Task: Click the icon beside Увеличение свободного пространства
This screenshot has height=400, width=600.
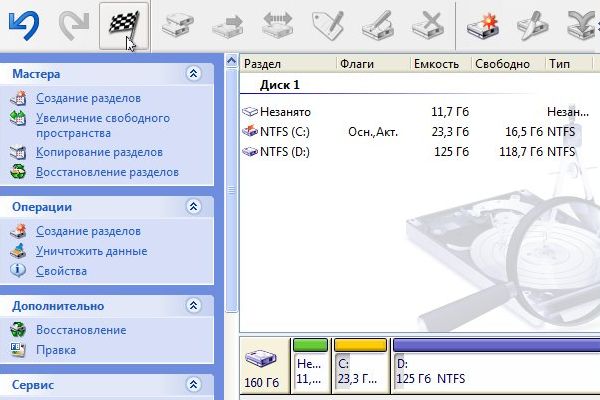Action: (18, 118)
